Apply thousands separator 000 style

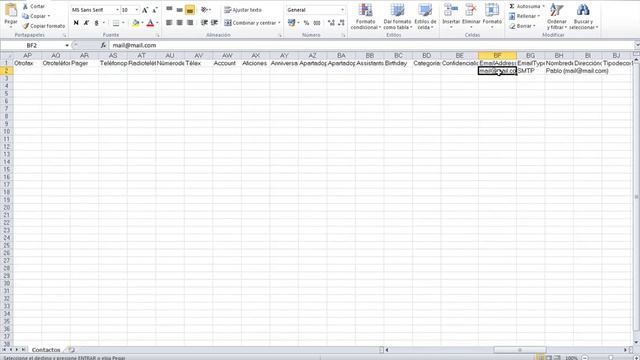317,23
